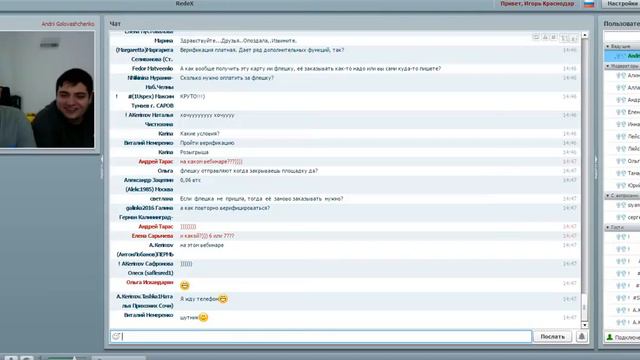Click chat scrollbar down arrow

(584, 325)
